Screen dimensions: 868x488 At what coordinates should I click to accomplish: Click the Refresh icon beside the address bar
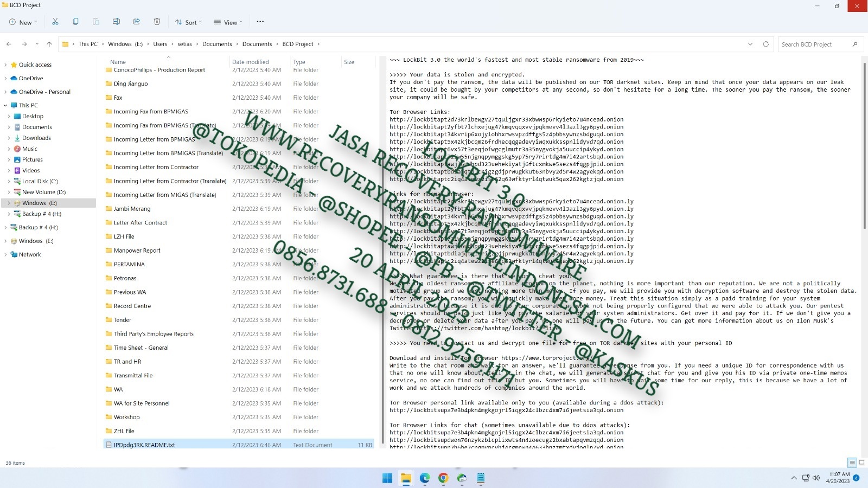766,44
